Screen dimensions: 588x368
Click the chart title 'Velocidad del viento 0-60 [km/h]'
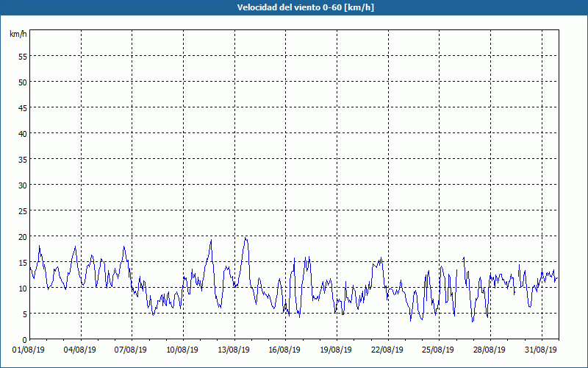click(306, 7)
